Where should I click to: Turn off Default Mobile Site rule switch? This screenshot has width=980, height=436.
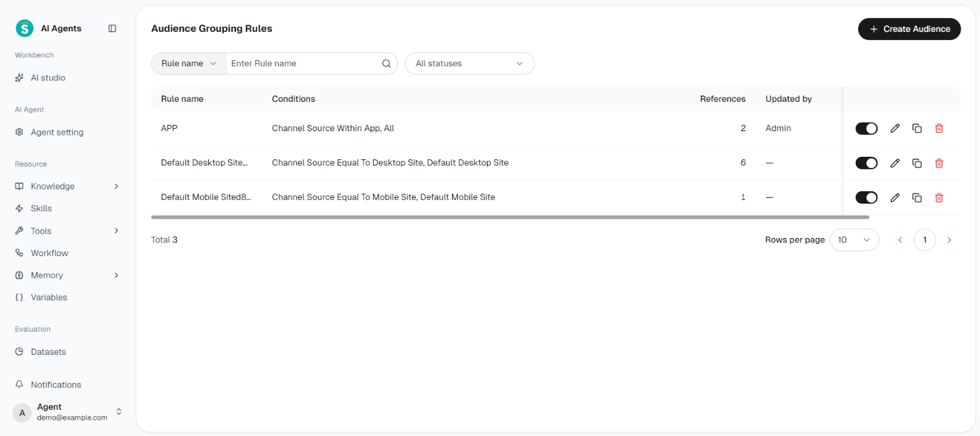coord(866,197)
